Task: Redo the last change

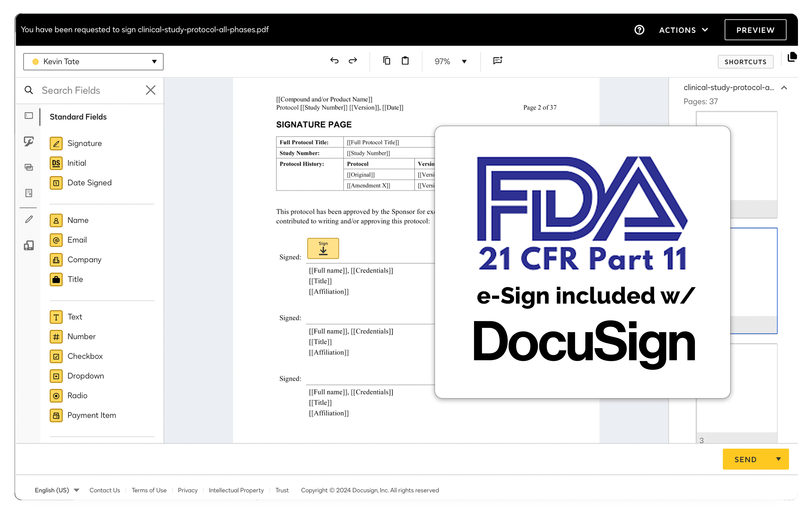Action: [x=353, y=61]
